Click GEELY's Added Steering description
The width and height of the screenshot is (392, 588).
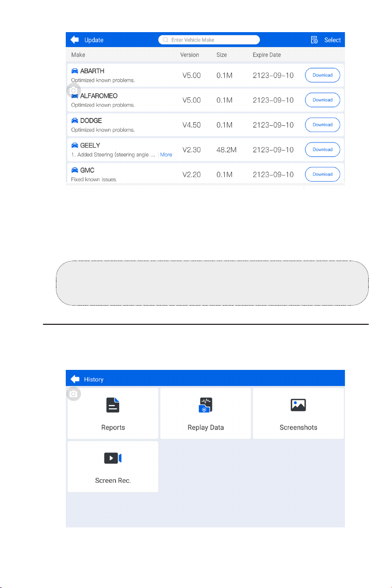[113, 154]
